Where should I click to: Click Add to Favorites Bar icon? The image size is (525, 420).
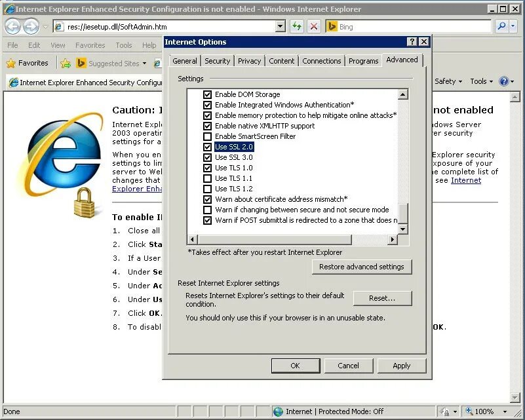[x=66, y=64]
